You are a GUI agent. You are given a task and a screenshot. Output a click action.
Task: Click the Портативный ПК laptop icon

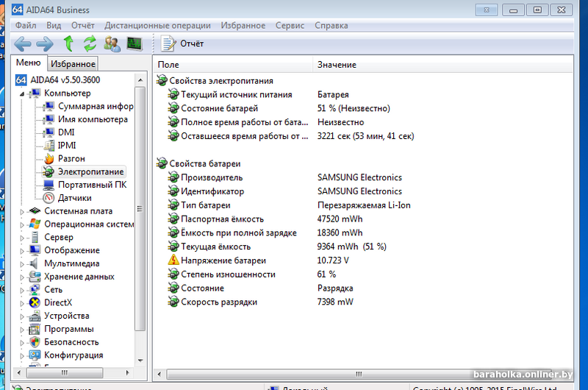[x=49, y=185]
